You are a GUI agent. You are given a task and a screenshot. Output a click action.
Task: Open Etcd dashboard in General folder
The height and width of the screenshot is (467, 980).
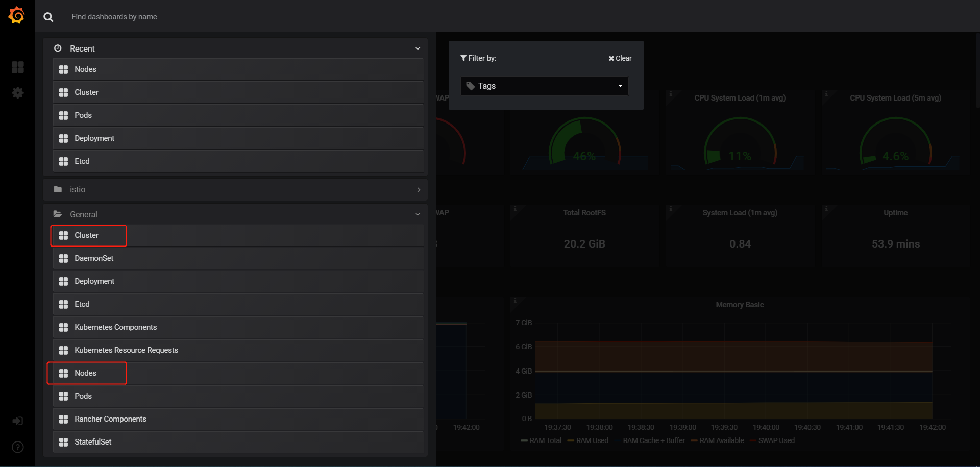pyautogui.click(x=238, y=304)
